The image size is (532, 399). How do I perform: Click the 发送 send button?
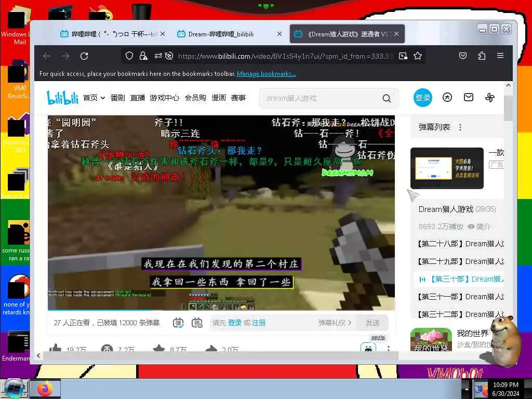click(x=372, y=323)
